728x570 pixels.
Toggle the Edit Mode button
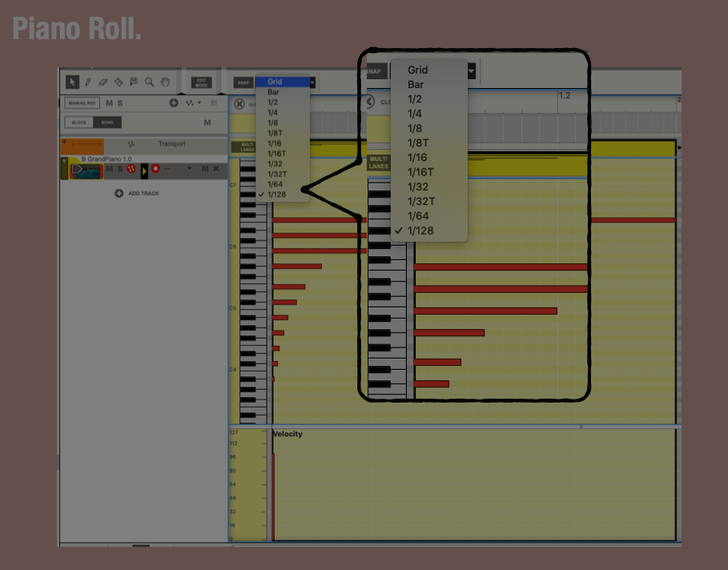(202, 82)
